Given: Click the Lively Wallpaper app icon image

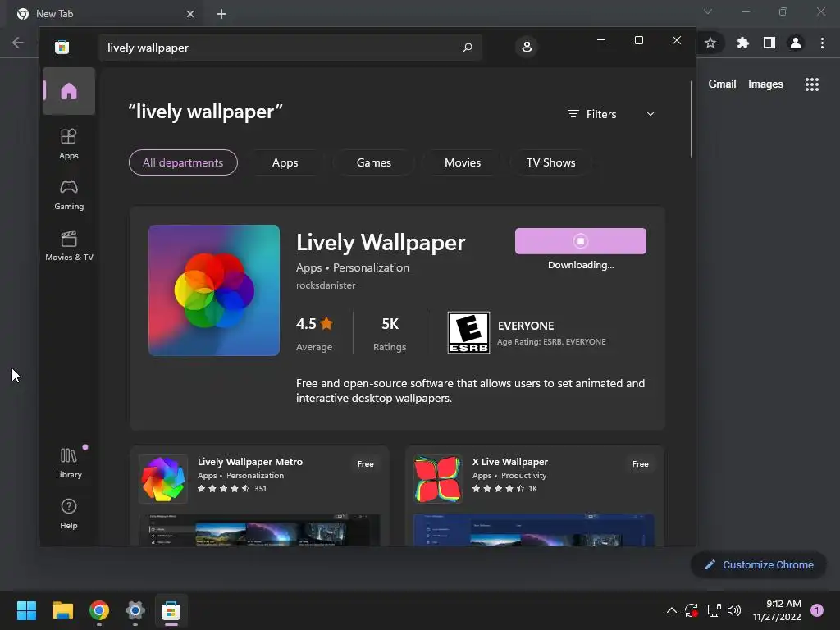Looking at the screenshot, I should click(x=214, y=290).
